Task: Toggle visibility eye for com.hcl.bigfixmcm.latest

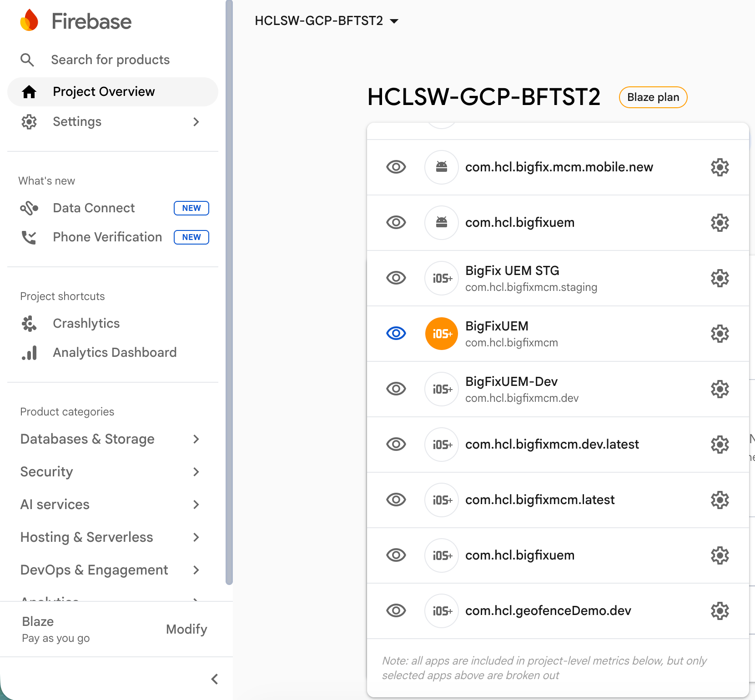Action: point(396,500)
